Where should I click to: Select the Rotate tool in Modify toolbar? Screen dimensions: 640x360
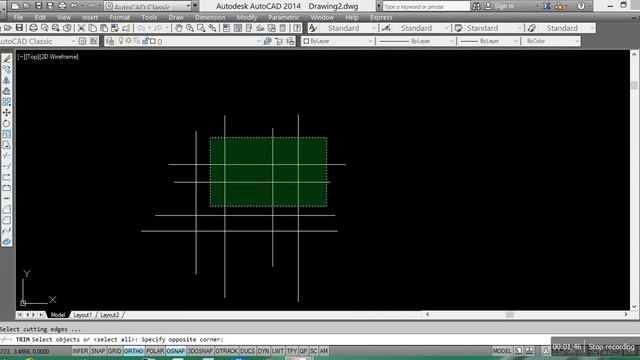click(x=7, y=124)
